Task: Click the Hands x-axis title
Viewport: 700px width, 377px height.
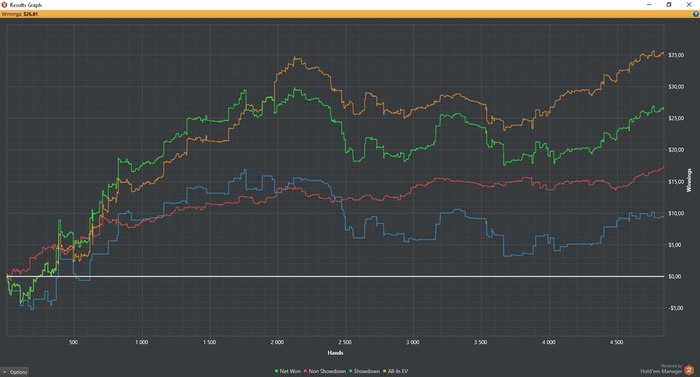Action: pos(335,353)
